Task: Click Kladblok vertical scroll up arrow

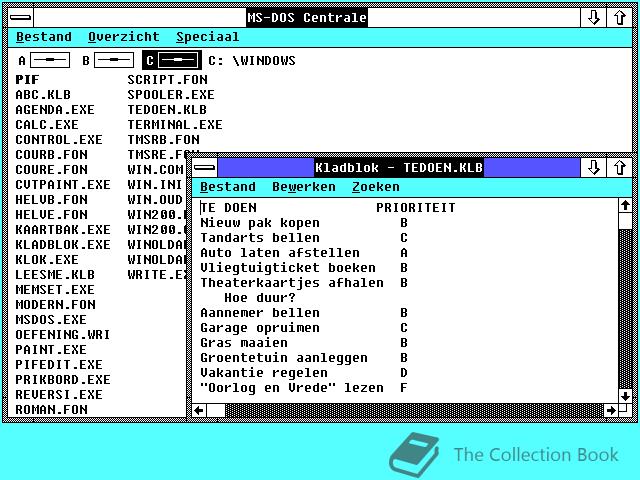Action: click(x=625, y=205)
